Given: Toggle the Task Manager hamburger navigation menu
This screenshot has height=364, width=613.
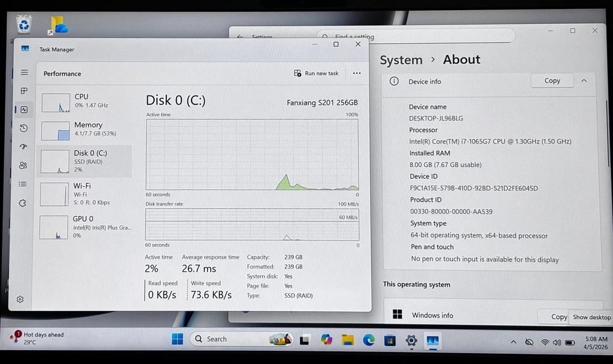Looking at the screenshot, I should [24, 72].
